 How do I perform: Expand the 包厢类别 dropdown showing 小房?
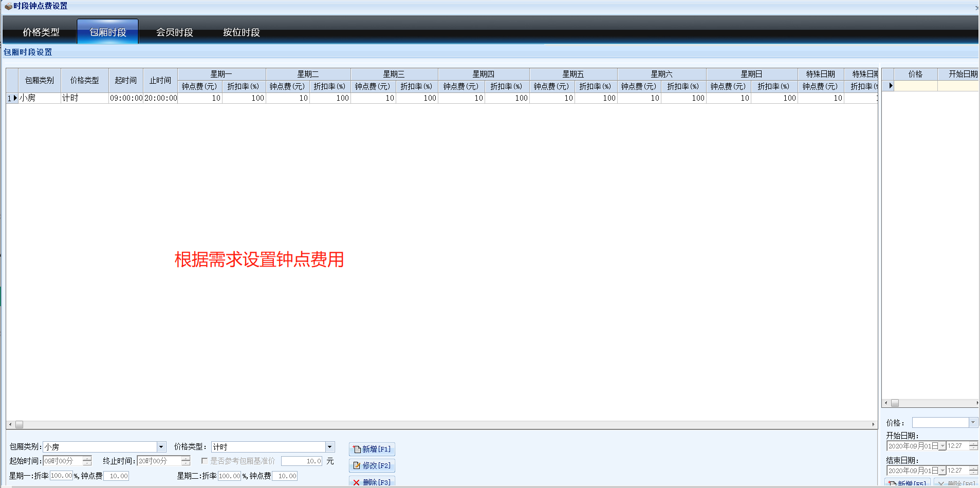click(x=161, y=447)
